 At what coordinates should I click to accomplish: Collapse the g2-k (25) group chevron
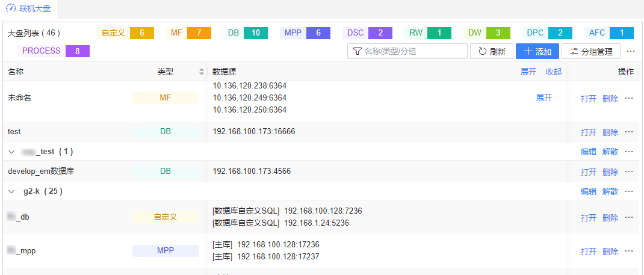click(11, 191)
